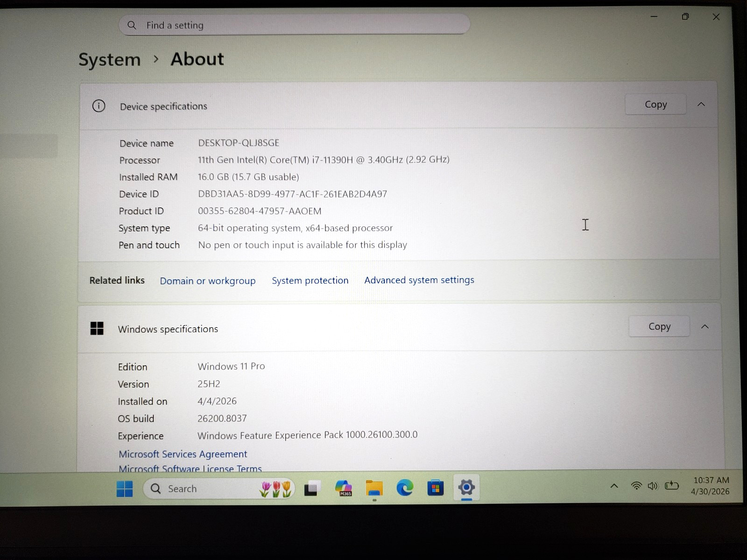Click the tulips search highlight icon

pyautogui.click(x=276, y=489)
